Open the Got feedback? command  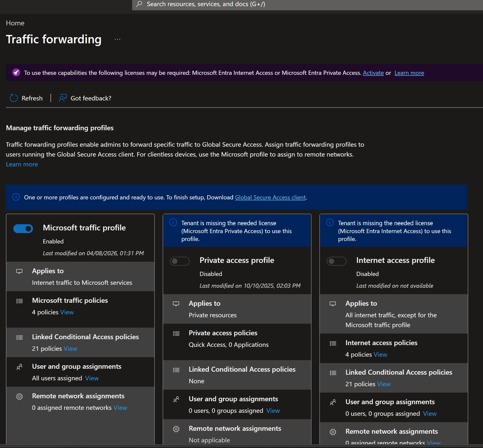click(85, 98)
